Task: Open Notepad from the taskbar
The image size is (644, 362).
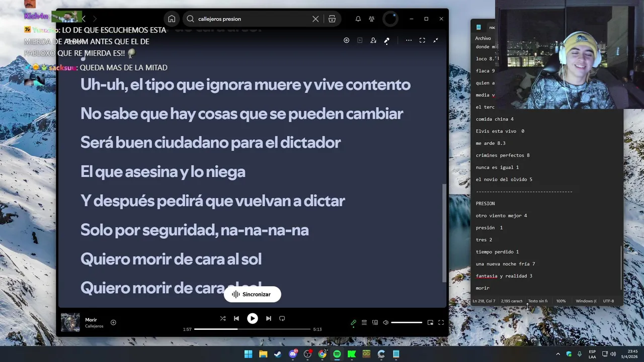Action: tap(396, 354)
